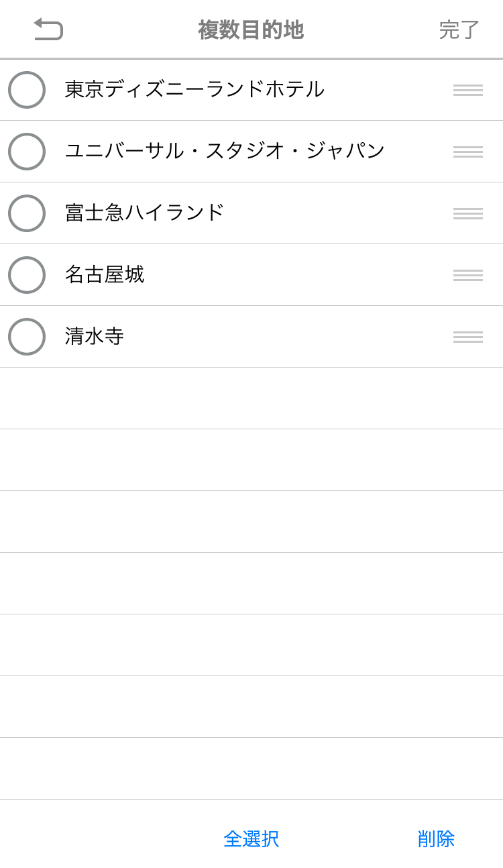
Task: Pick the 清水寺 destination label
Action: 95,336
